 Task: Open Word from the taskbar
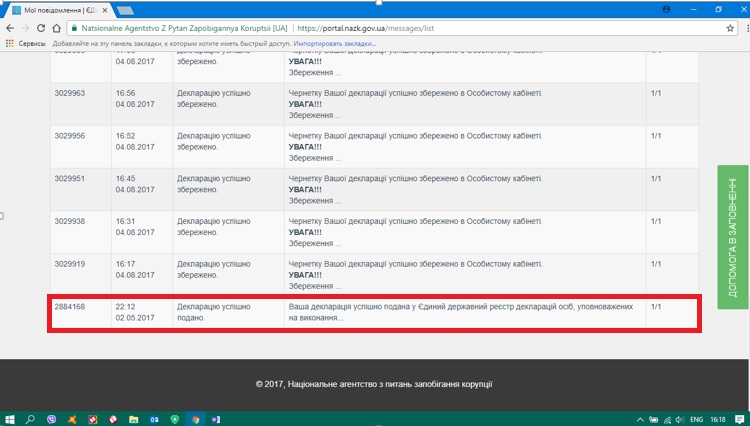pos(216,418)
